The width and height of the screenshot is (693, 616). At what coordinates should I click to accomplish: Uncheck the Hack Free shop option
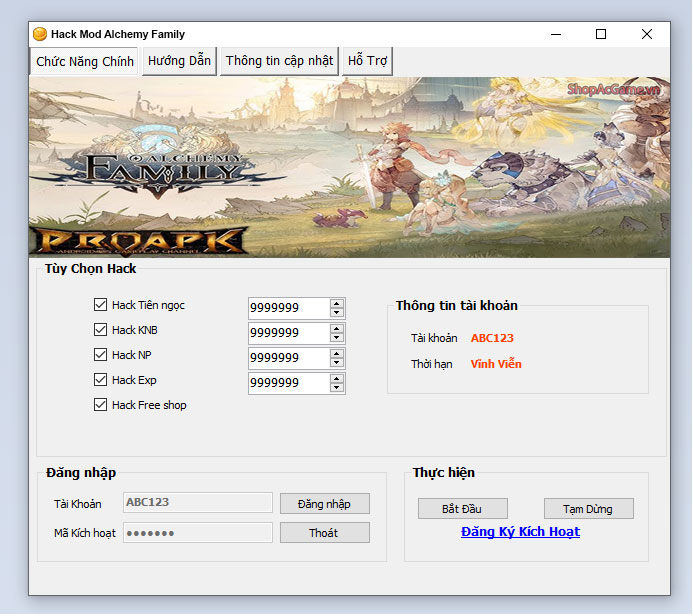(100, 405)
